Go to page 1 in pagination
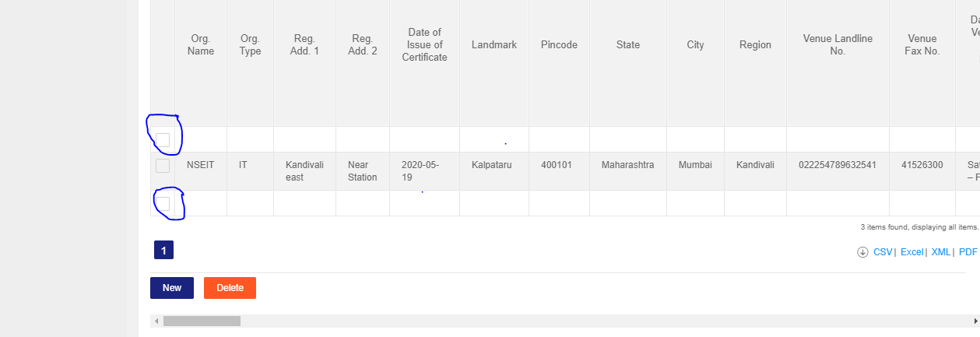 pos(163,250)
